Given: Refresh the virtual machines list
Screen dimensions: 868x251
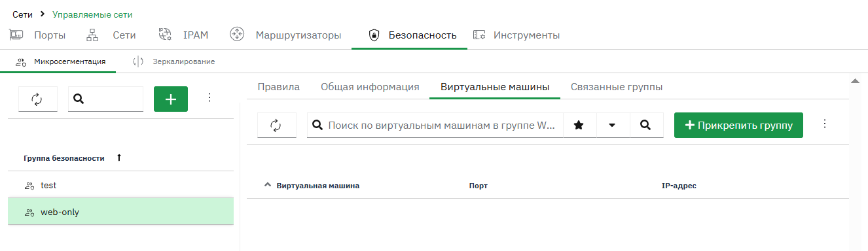Looking at the screenshot, I should pos(277,125).
